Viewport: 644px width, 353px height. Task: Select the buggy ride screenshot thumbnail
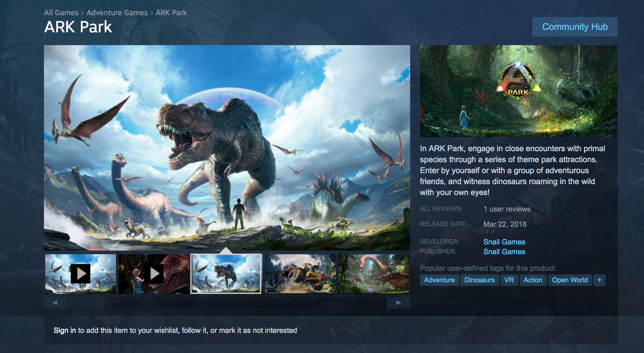click(x=300, y=274)
